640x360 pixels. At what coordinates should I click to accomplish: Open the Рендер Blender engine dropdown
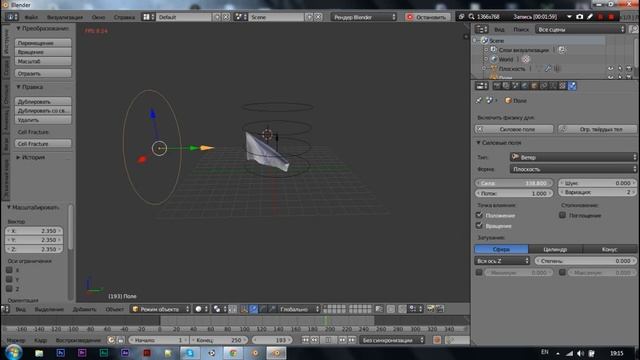[364, 17]
